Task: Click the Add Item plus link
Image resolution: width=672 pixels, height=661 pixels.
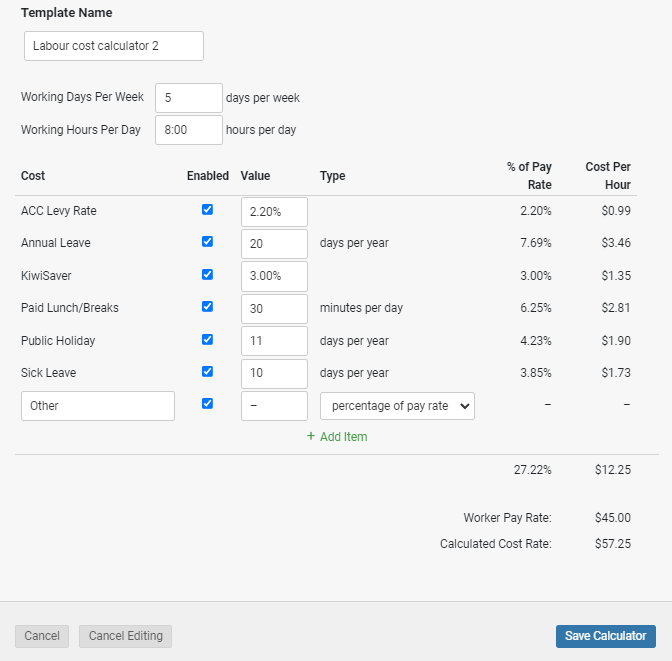Action: click(x=337, y=437)
